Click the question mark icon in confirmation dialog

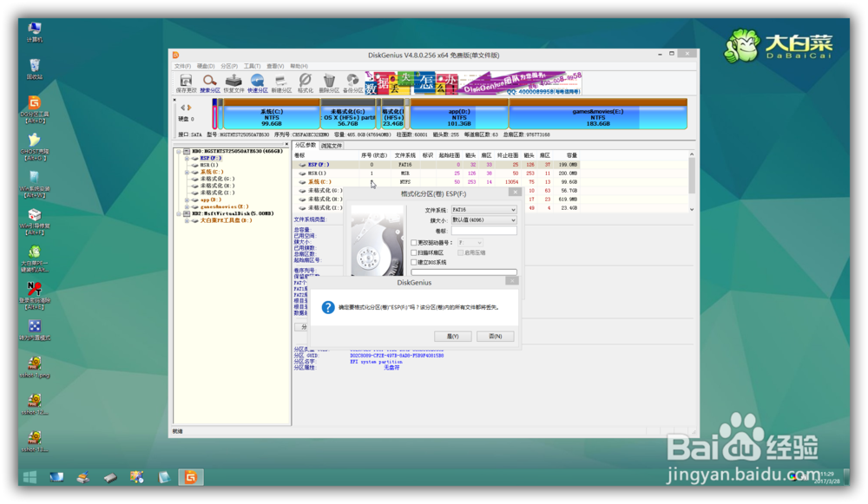(x=328, y=307)
